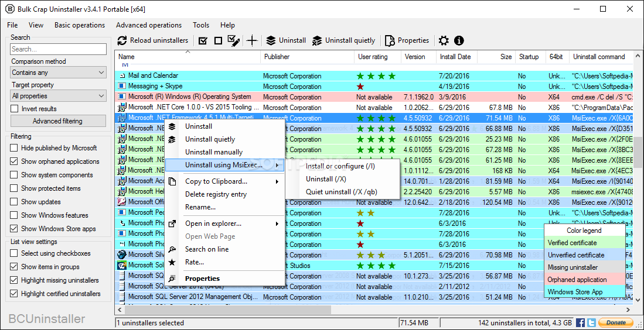Screen dimensions: 644x330
Task: Uncheck Show Windows Store apps
Action: (x=14, y=229)
